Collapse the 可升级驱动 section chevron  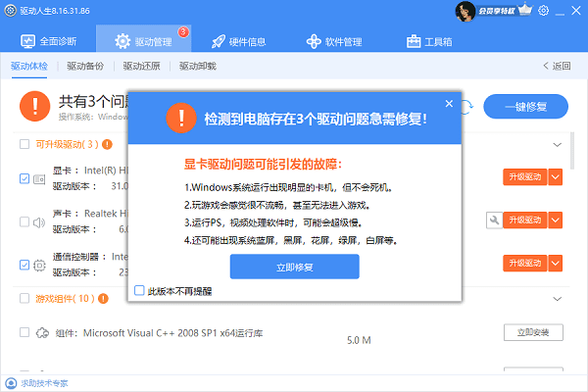coord(558,144)
